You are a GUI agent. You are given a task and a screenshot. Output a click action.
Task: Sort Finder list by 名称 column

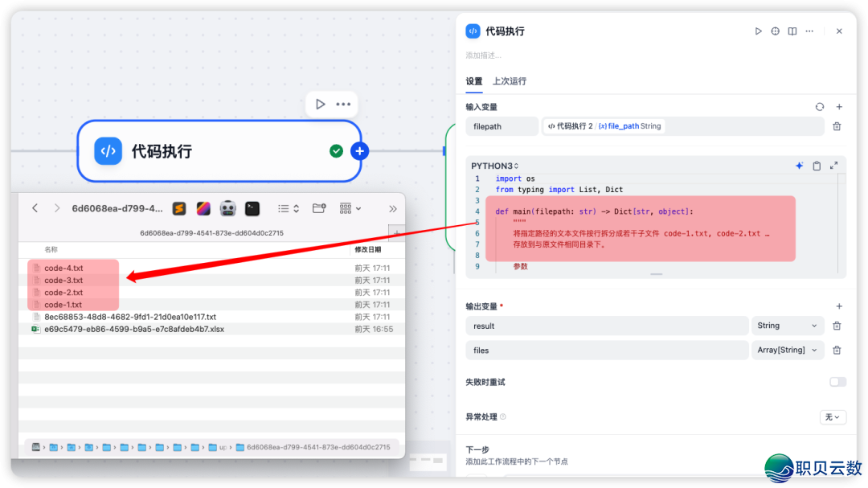pos(51,250)
